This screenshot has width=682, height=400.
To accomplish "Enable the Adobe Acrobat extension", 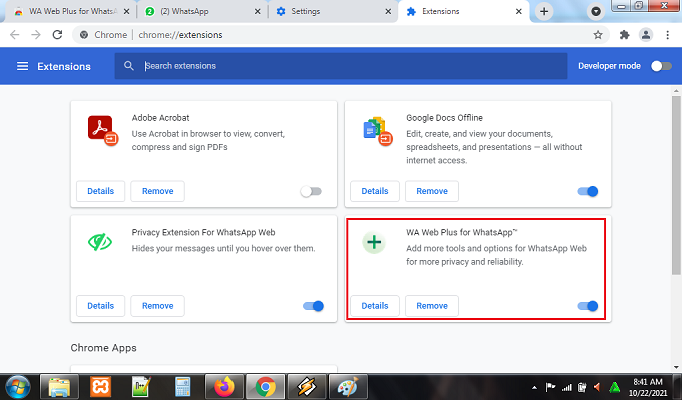I will click(x=311, y=191).
